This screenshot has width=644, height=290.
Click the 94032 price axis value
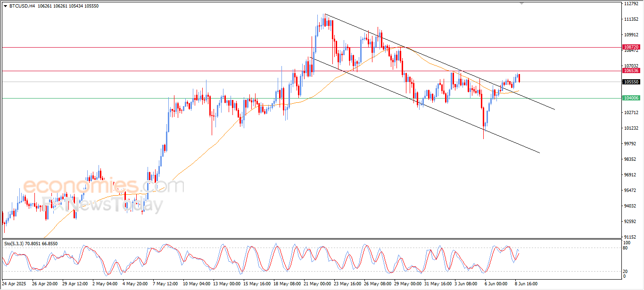(x=630, y=206)
